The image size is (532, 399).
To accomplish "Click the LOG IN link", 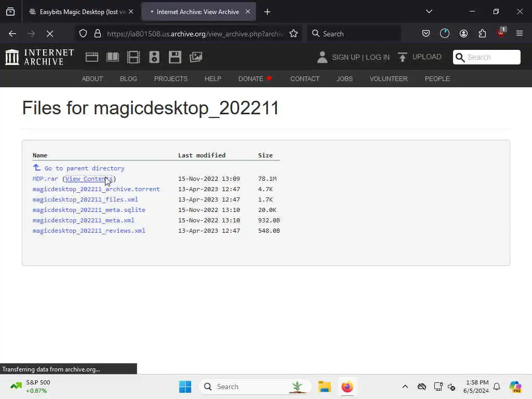I will point(378,57).
